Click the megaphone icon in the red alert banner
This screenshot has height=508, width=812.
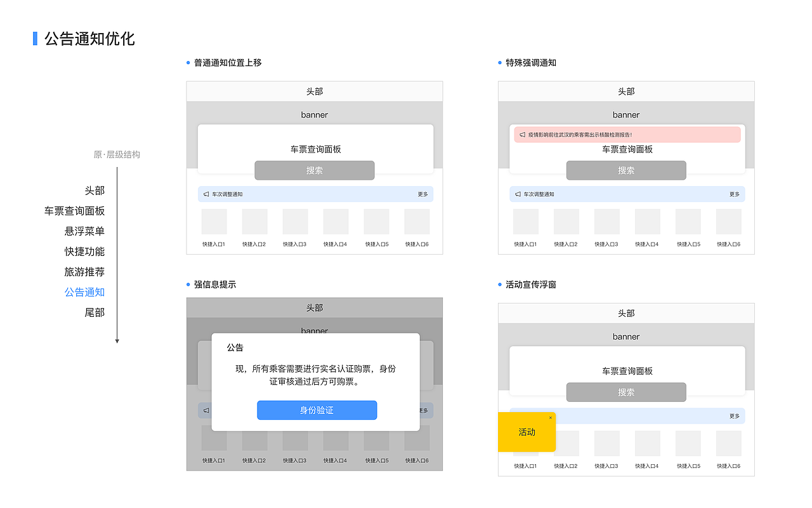tap(521, 134)
